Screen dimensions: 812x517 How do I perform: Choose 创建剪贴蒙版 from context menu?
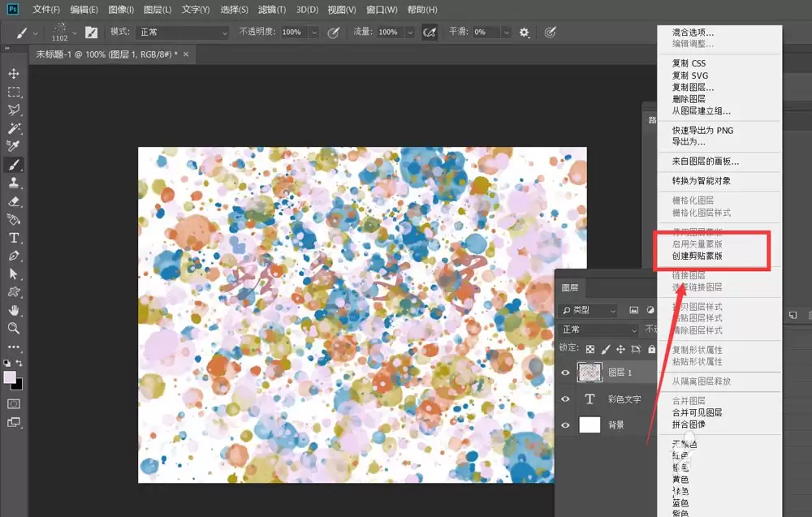[697, 256]
